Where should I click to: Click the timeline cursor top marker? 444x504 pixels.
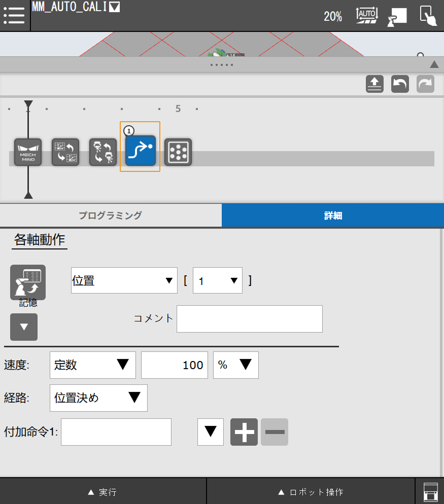(x=28, y=104)
